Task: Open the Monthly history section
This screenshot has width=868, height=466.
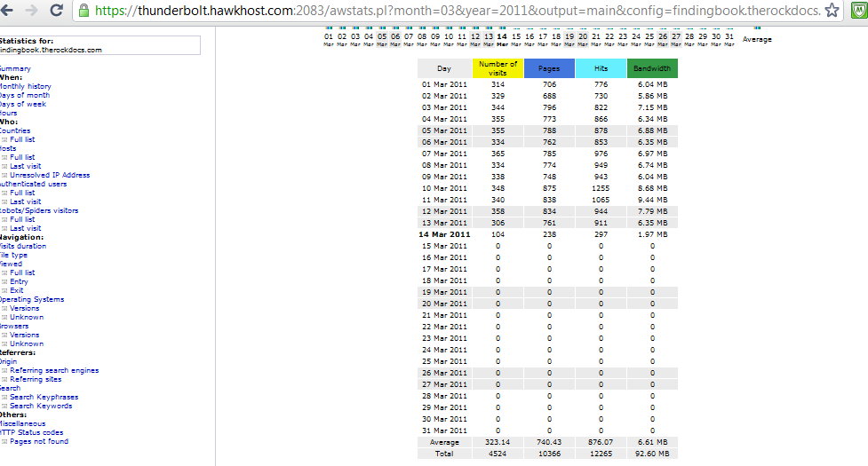Action: (x=25, y=86)
